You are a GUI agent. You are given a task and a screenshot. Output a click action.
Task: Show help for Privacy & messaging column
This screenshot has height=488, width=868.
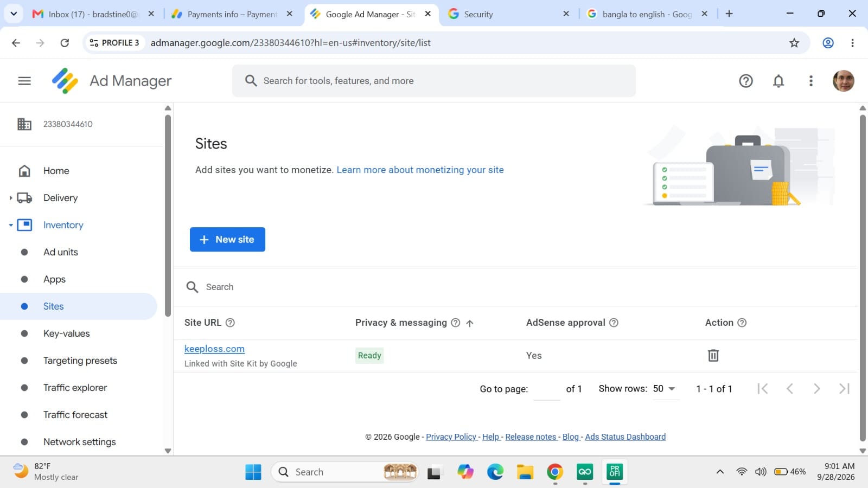456,323
